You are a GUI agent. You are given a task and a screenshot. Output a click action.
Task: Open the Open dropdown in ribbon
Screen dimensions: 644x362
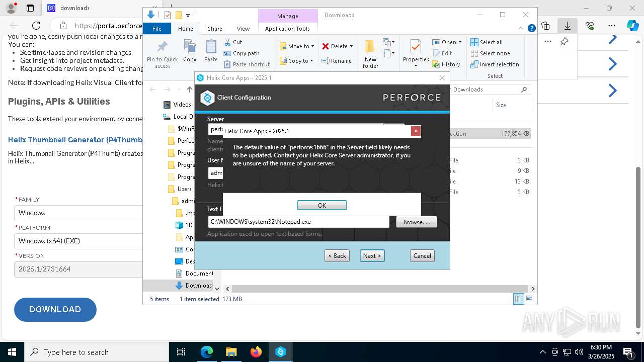(446, 42)
